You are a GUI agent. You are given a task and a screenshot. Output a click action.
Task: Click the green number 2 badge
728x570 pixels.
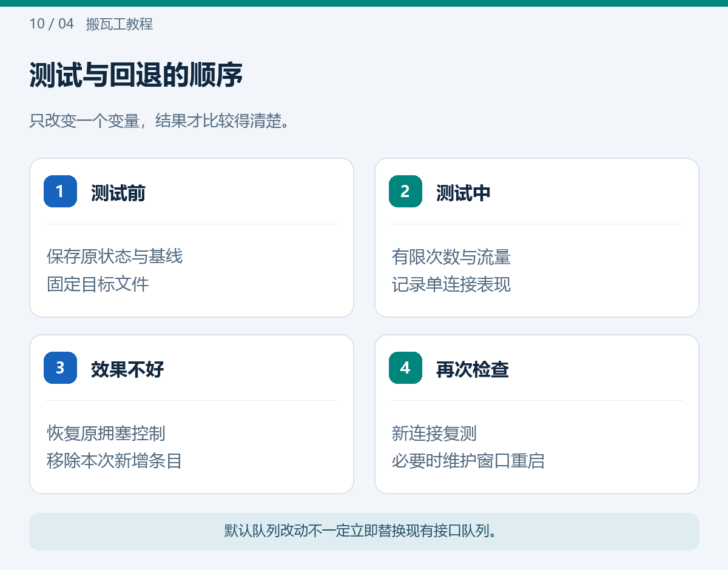(x=405, y=191)
